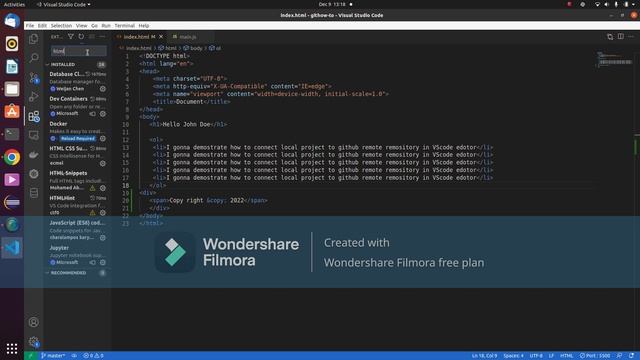Click the open changes icon in the editor toolbar
The height and width of the screenshot is (360, 640).
coord(610,37)
